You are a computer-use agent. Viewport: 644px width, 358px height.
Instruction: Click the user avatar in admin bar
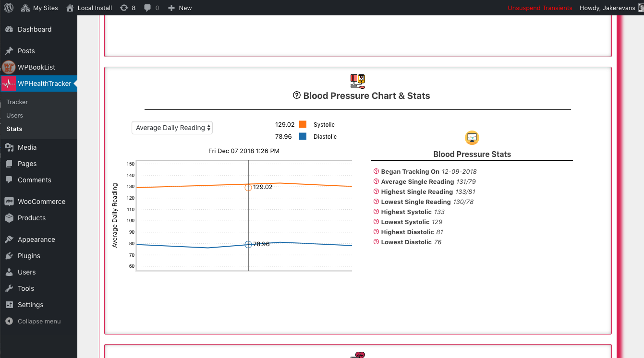pos(641,8)
